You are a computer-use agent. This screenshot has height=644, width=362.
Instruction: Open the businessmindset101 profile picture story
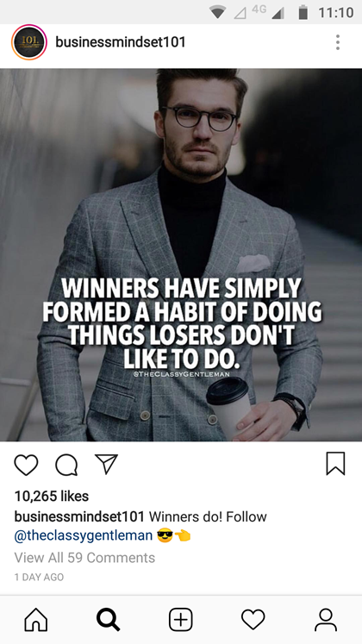tap(29, 42)
